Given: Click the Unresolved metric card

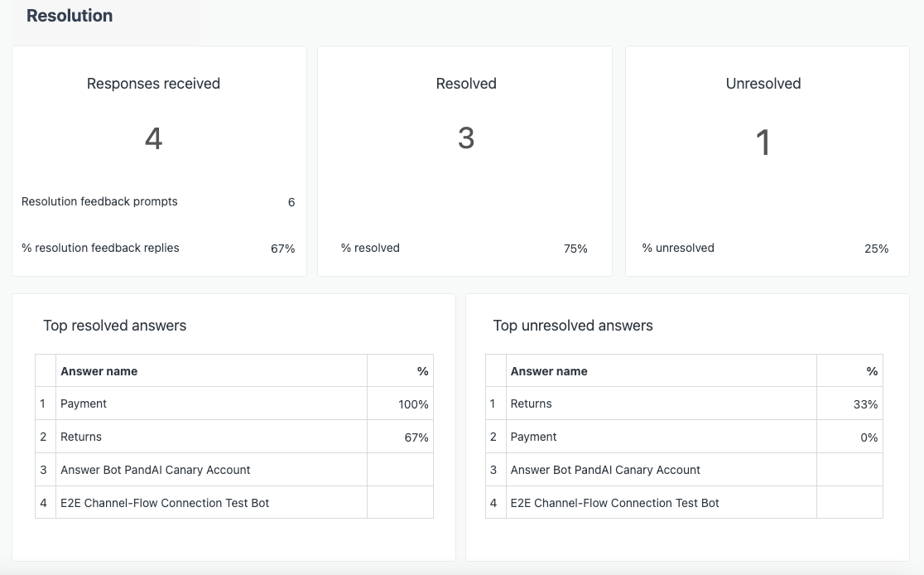Looking at the screenshot, I should pyautogui.click(x=766, y=160).
